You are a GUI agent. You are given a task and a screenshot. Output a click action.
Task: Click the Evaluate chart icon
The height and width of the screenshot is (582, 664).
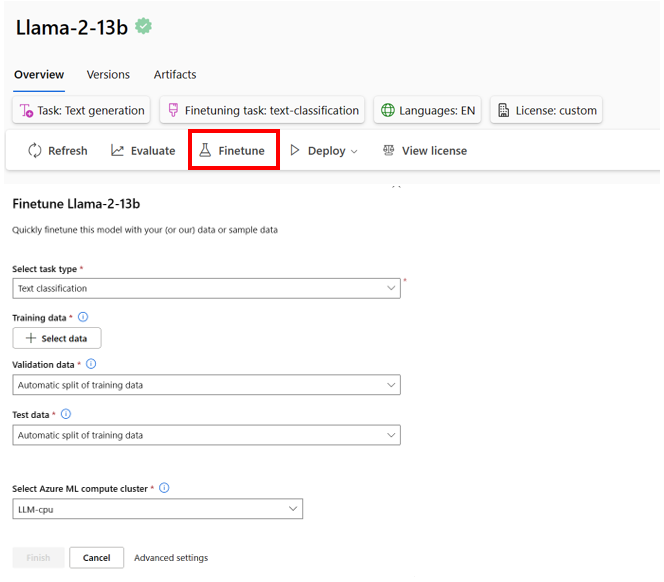[118, 151]
